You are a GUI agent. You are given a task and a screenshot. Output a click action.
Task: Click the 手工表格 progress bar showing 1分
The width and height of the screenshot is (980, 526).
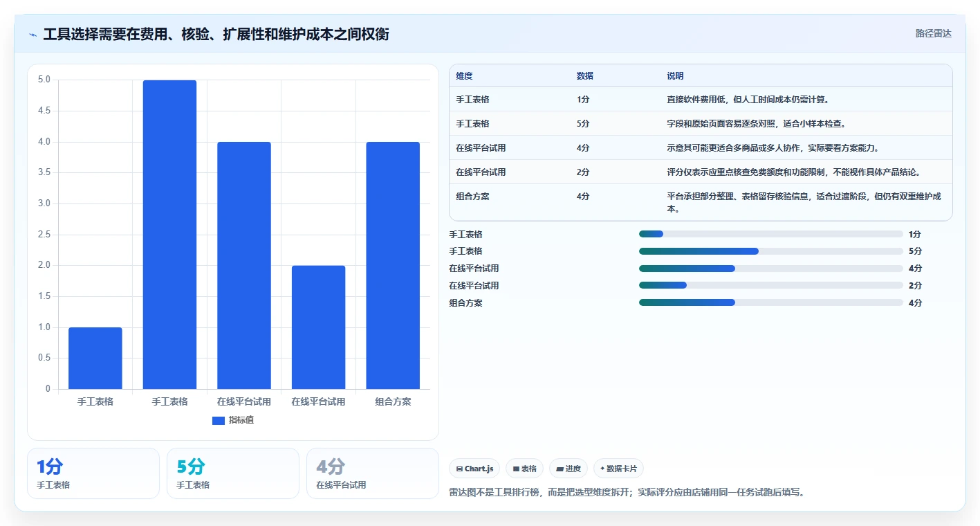tap(771, 234)
